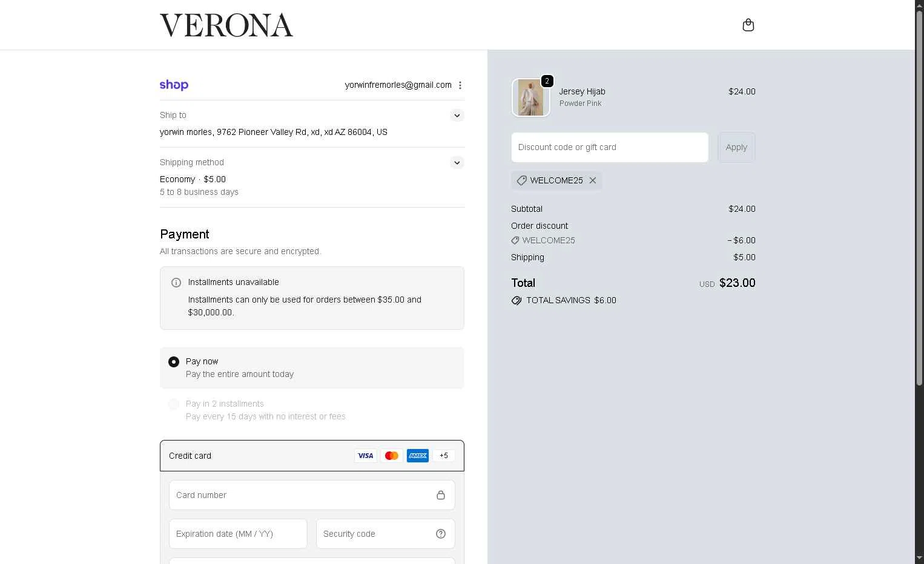Click the scrollbar down arrow
Image resolution: width=924 pixels, height=564 pixels.
(x=919, y=558)
